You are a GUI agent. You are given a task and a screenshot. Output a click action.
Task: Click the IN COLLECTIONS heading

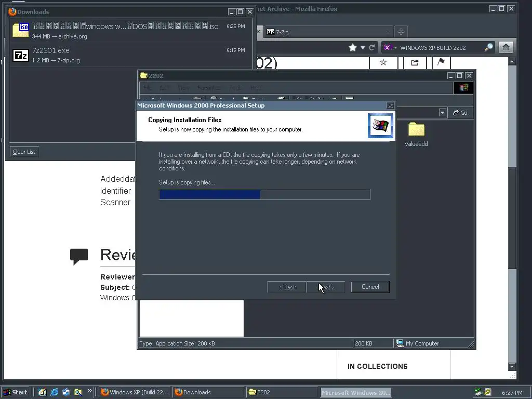tap(378, 366)
